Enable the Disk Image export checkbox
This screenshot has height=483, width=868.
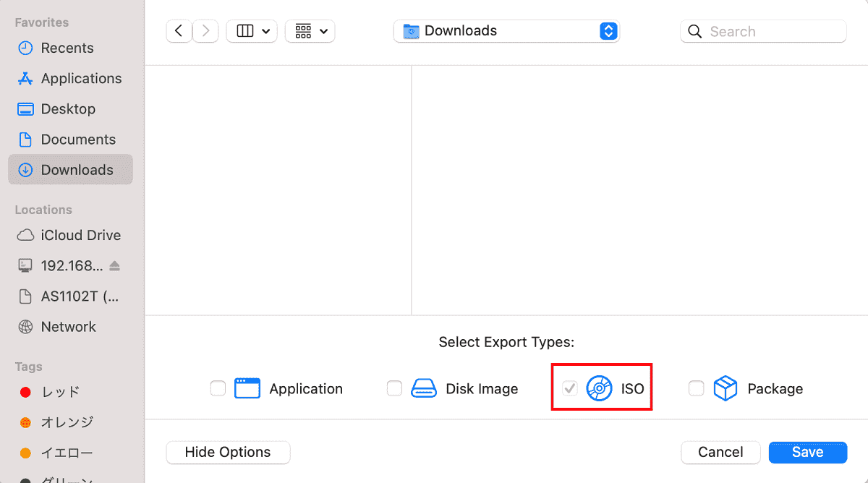pyautogui.click(x=394, y=389)
